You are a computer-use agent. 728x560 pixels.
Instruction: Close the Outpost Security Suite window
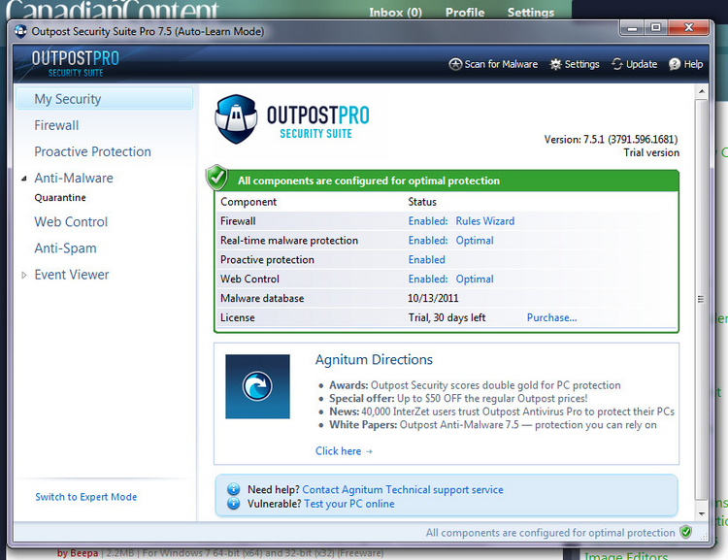(x=688, y=28)
